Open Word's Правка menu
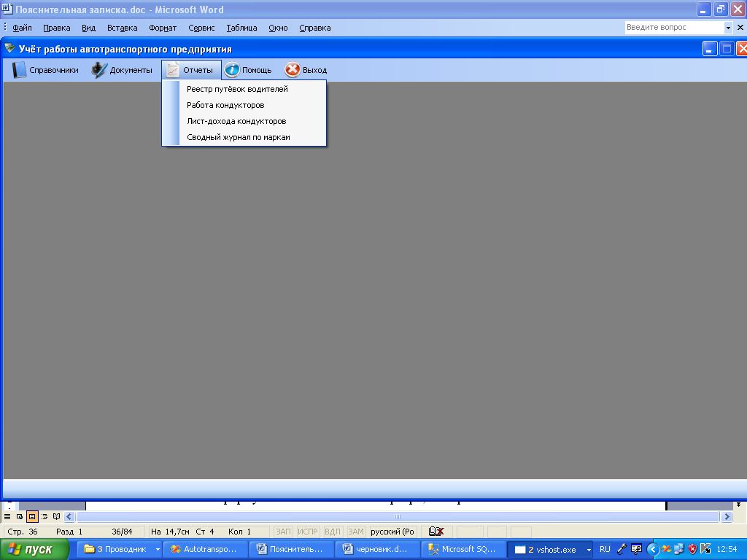The image size is (747, 560). point(57,28)
